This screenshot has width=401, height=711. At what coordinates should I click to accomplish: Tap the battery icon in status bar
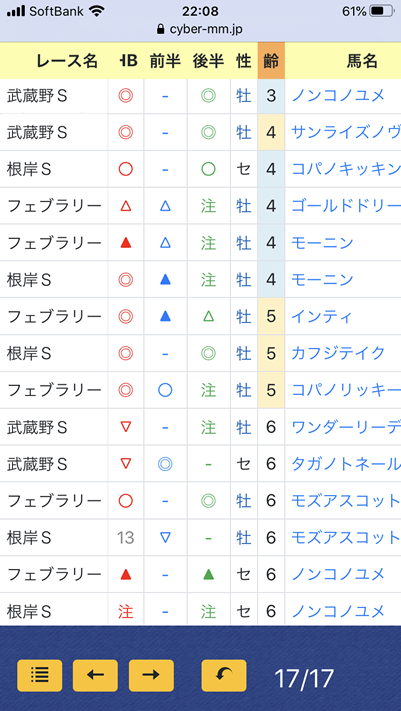click(x=382, y=11)
